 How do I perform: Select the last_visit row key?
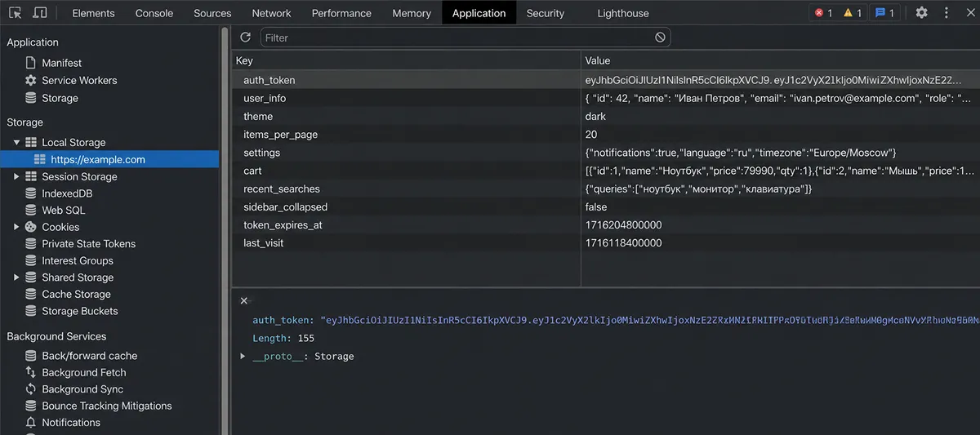click(263, 243)
